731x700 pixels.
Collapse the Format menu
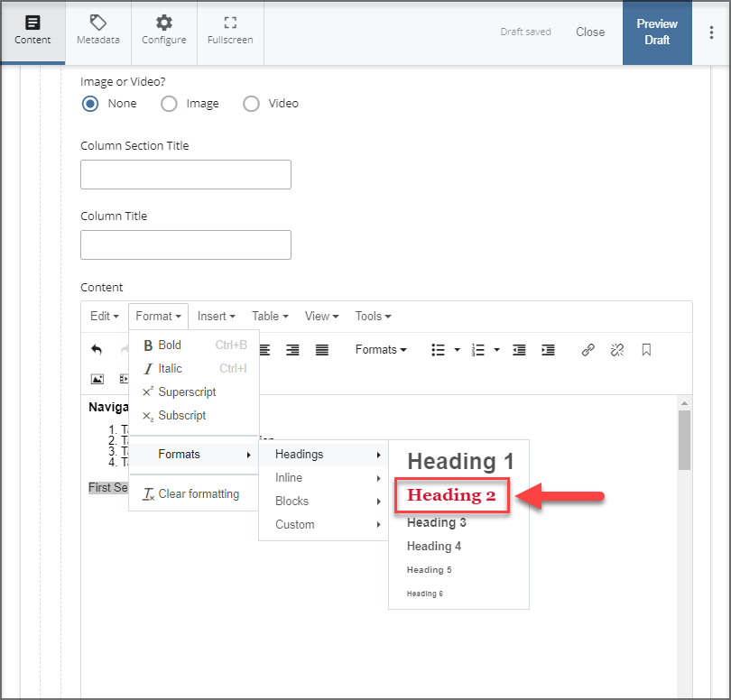pyautogui.click(x=159, y=316)
